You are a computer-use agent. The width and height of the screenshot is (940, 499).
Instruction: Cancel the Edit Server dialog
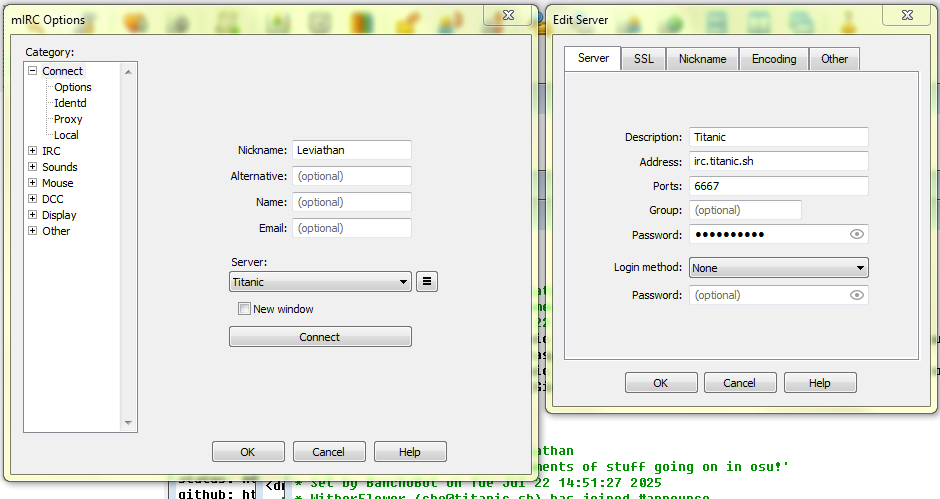coord(740,383)
